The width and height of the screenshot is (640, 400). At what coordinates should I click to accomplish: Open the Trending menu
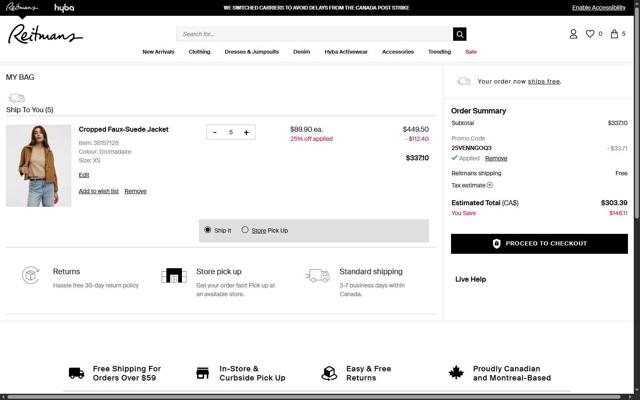pos(440,52)
